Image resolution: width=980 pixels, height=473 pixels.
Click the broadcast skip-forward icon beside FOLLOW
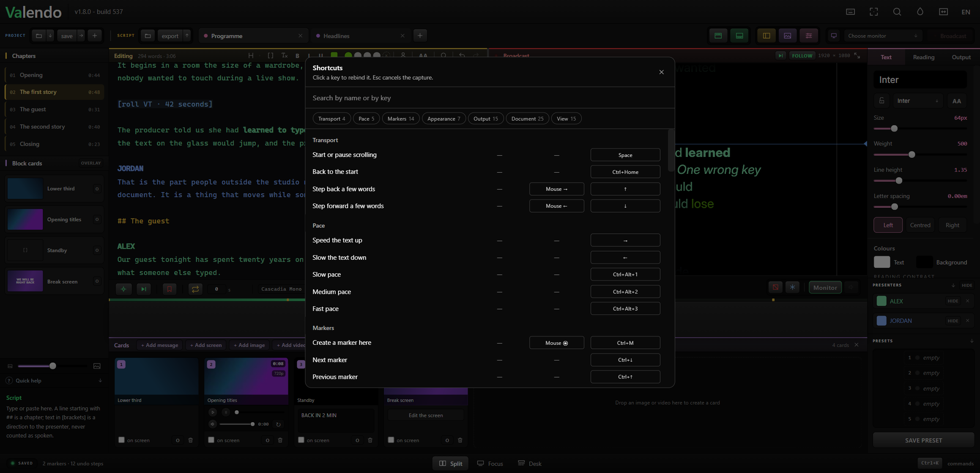[780, 55]
